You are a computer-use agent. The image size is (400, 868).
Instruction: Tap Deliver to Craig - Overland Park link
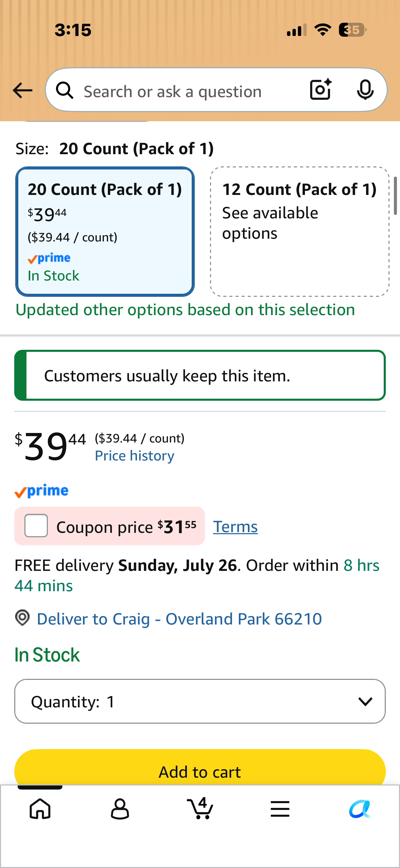[179, 619]
